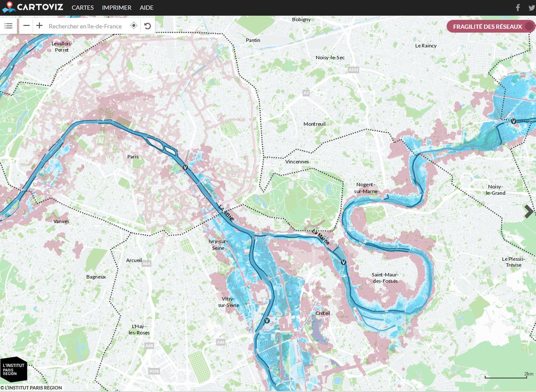Image resolution: width=536 pixels, height=392 pixels.
Task: Click the Arcueil map label
Action: (x=134, y=260)
